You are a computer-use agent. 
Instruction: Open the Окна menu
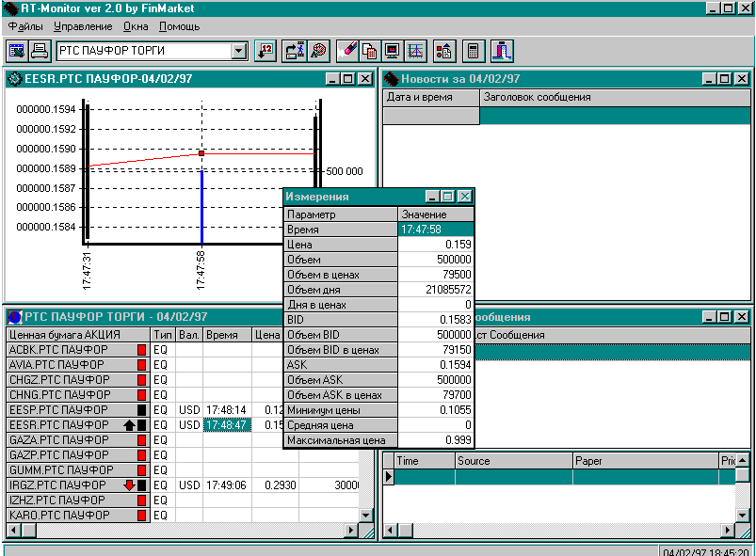click(x=136, y=26)
